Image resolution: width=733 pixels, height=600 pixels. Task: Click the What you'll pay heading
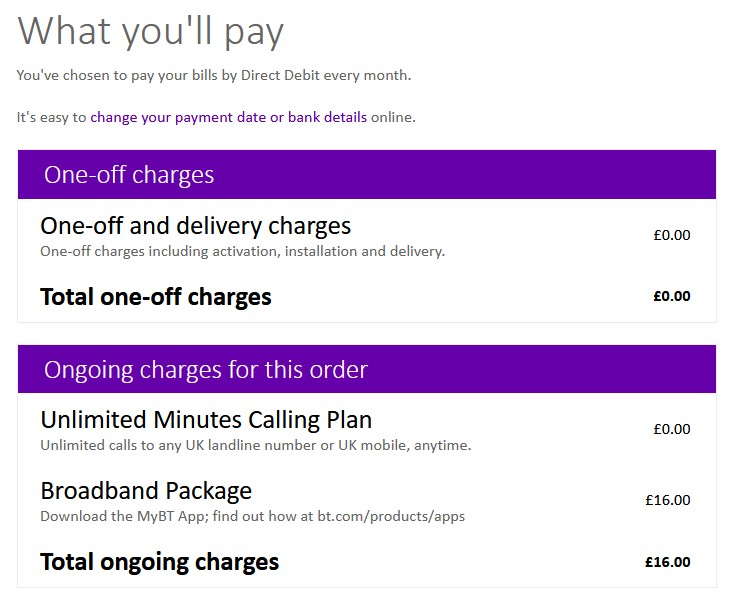151,31
